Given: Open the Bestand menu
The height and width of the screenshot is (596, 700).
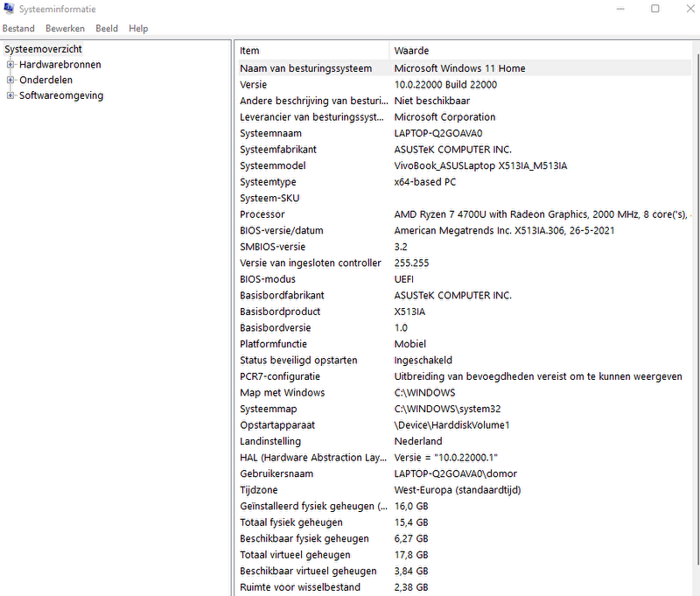Looking at the screenshot, I should (18, 29).
